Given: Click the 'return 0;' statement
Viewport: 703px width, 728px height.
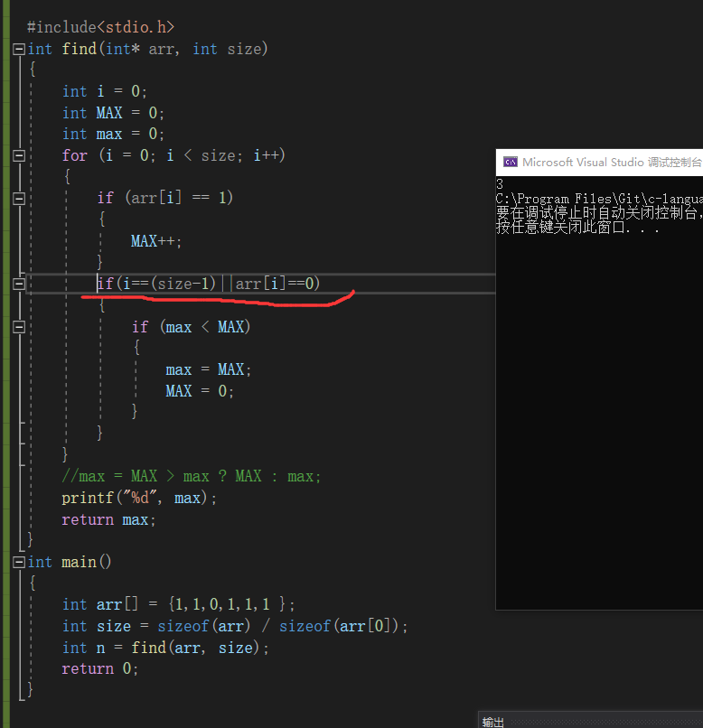Looking at the screenshot, I should pyautogui.click(x=99, y=668).
